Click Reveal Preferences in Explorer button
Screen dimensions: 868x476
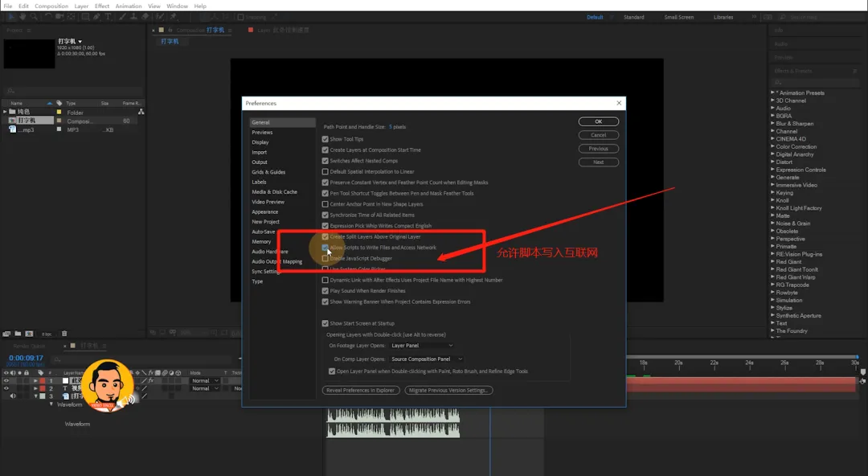[360, 390]
